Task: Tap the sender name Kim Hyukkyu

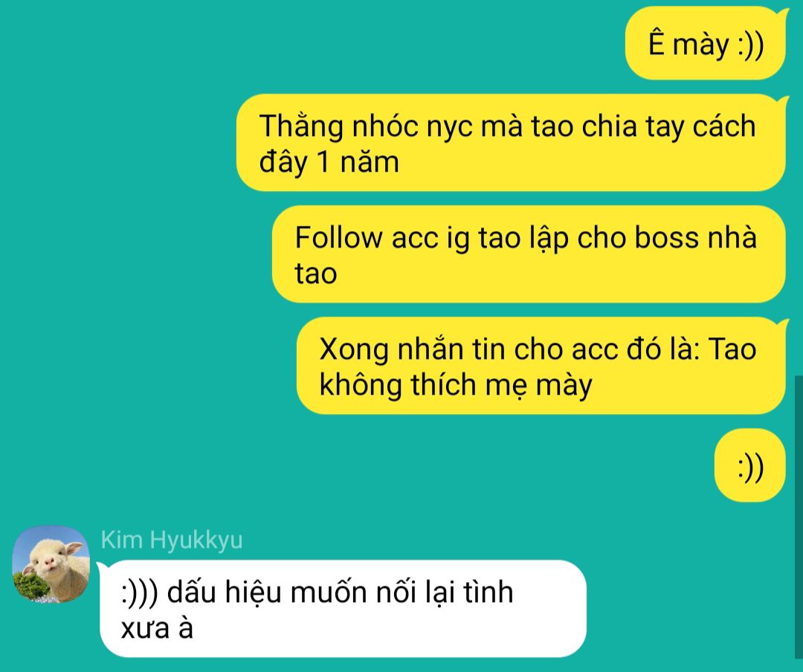Action: 172,540
